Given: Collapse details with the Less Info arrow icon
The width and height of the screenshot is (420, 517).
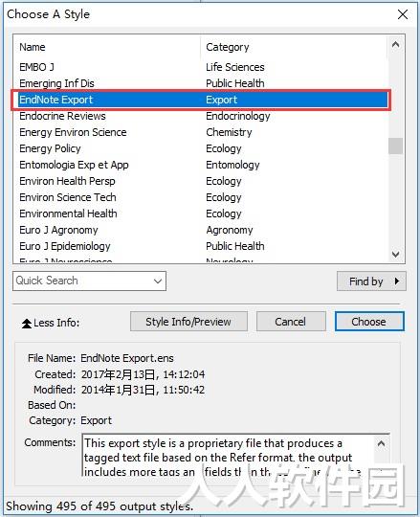Looking at the screenshot, I should click(27, 324).
